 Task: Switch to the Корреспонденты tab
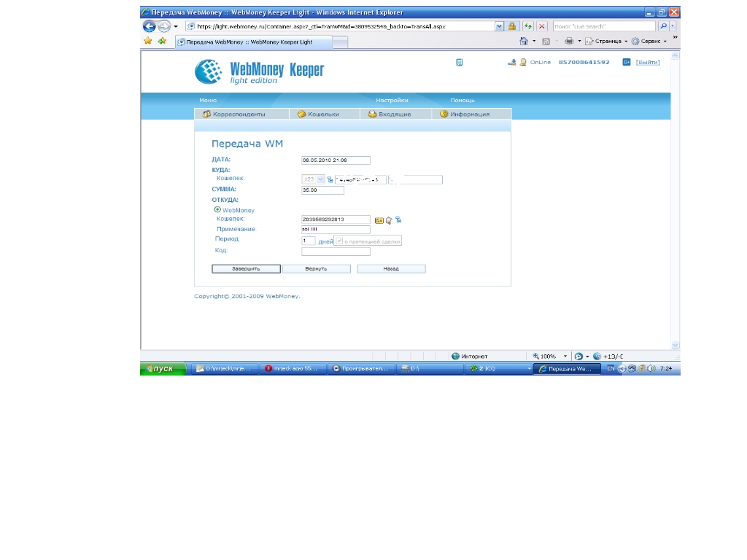pyautogui.click(x=241, y=114)
